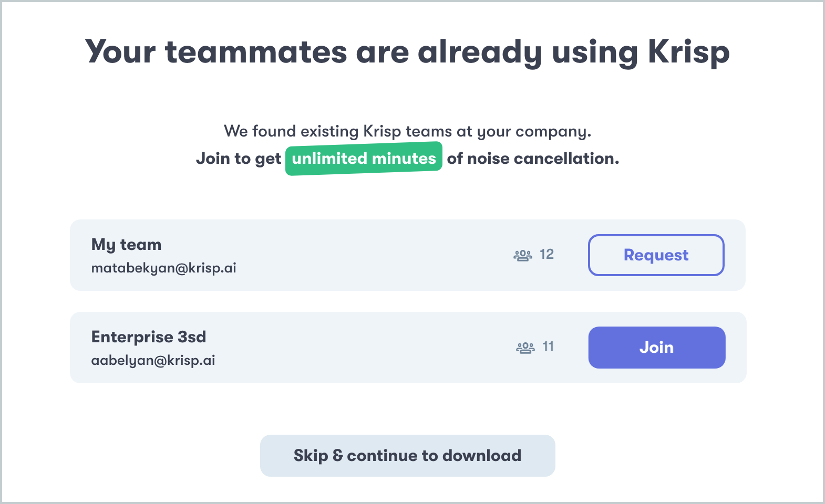
Task: Click the member count 12
Action: coord(546,255)
